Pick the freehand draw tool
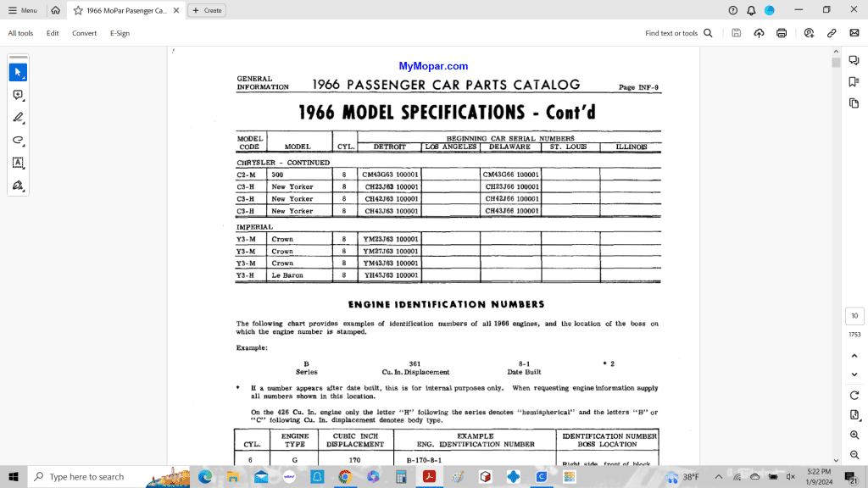Screen dimensions: 868x488 pos(18,140)
